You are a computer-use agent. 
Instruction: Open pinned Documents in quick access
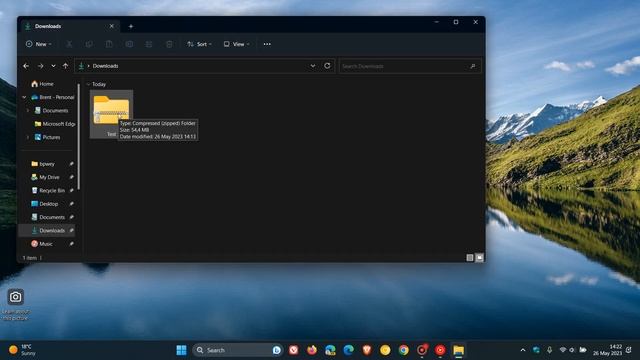coord(48,217)
